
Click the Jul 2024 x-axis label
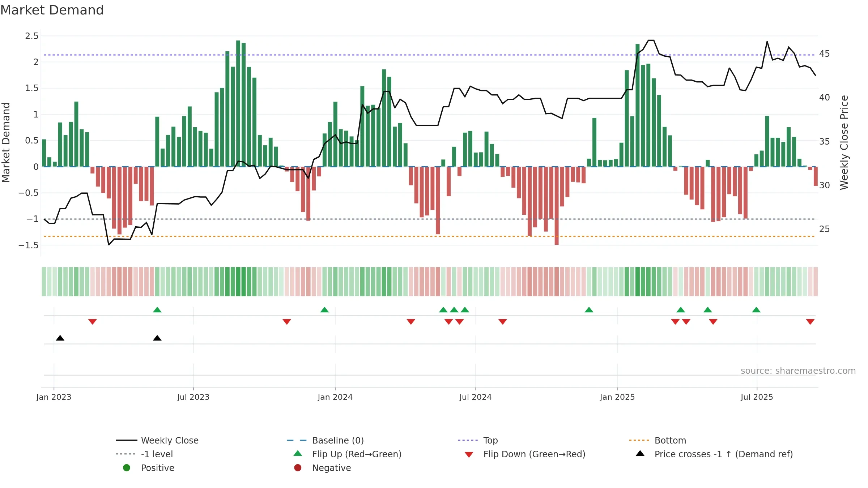(x=476, y=397)
